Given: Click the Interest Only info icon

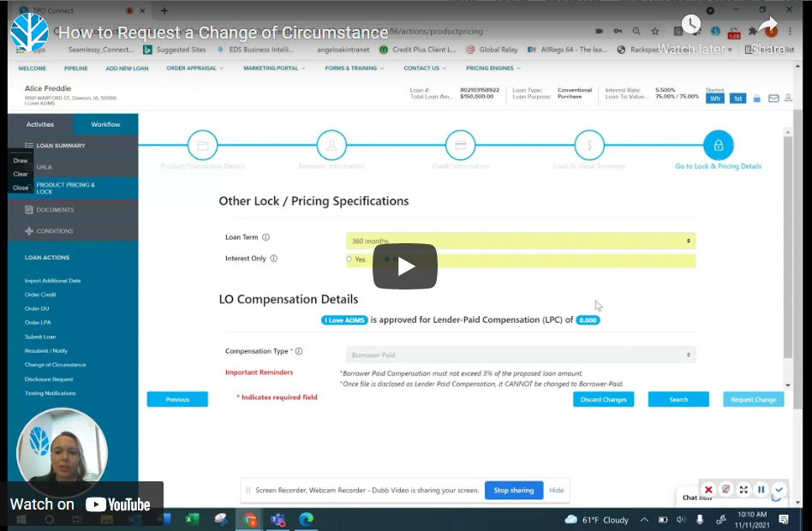Looking at the screenshot, I should [x=274, y=259].
